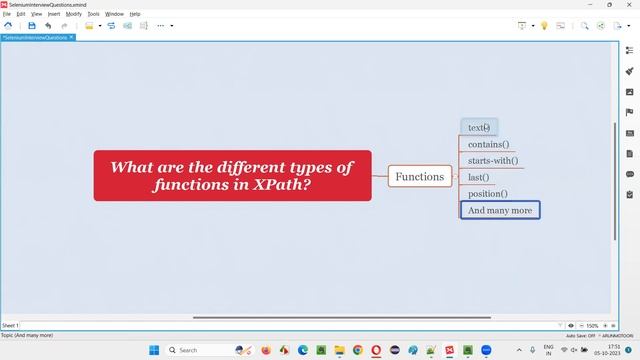Click the 150% zoom value
Viewport: 640px width, 360px height.
click(x=592, y=325)
